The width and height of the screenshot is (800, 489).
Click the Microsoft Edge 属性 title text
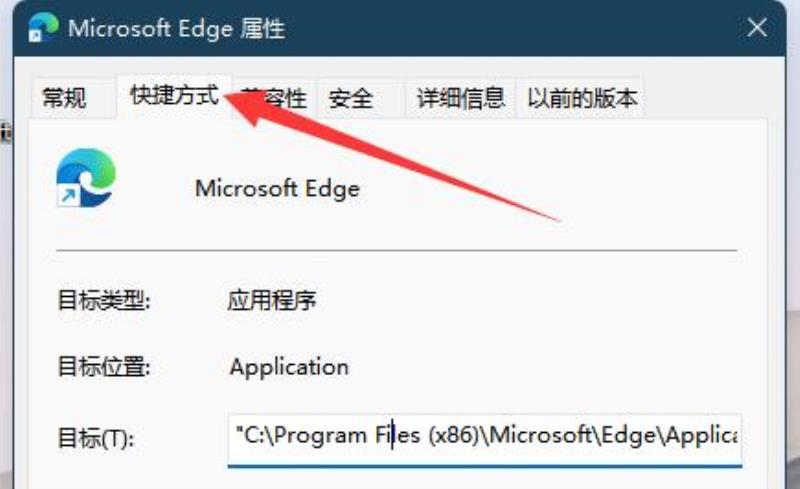click(177, 29)
